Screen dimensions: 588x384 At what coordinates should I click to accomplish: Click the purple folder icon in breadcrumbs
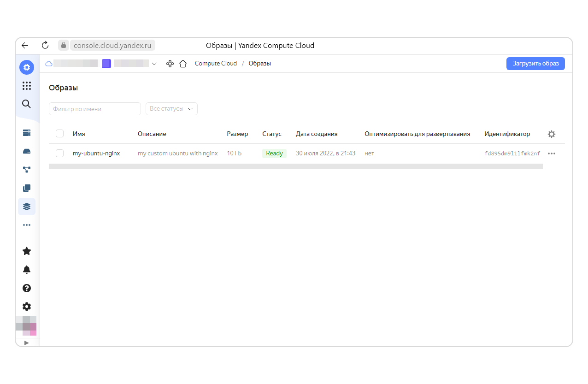click(106, 64)
